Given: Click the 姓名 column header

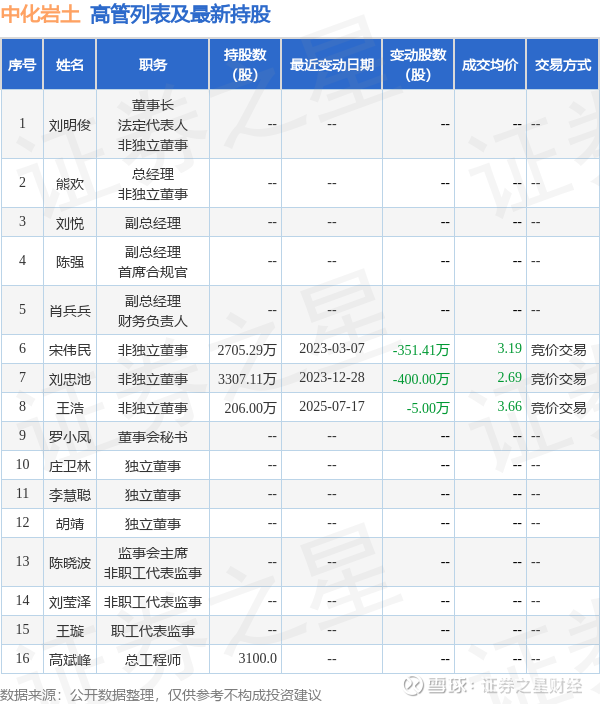Looking at the screenshot, I should pyautogui.click(x=70, y=65).
